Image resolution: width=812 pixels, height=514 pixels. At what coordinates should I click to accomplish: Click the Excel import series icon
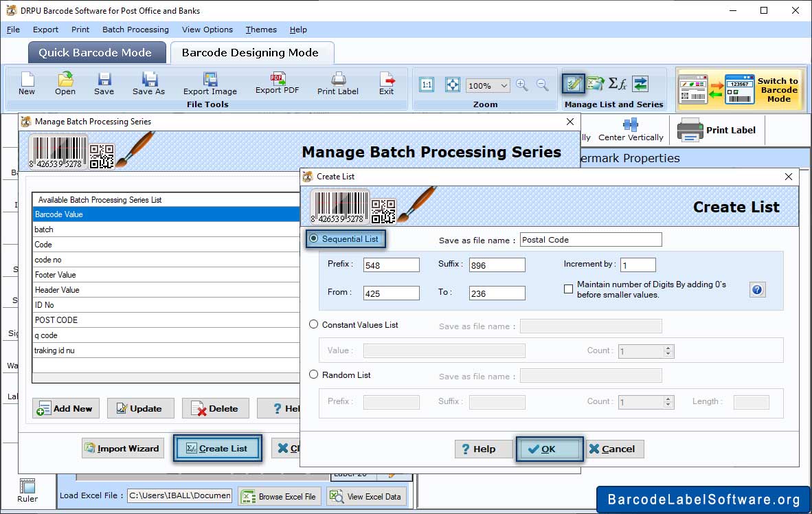pyautogui.click(x=596, y=83)
